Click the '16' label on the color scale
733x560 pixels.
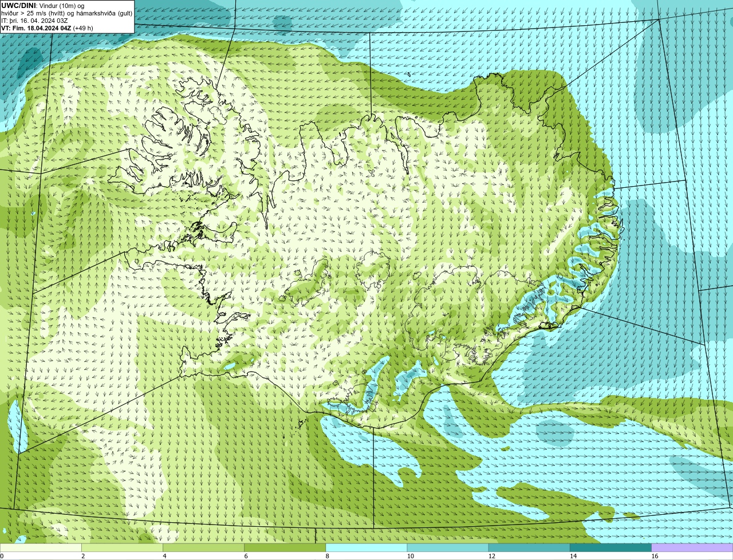click(x=655, y=556)
